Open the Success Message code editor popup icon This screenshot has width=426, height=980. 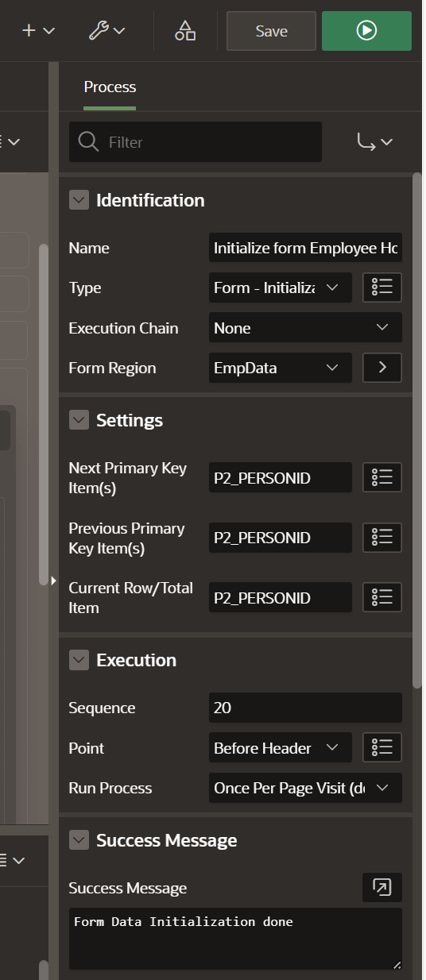[x=382, y=888]
